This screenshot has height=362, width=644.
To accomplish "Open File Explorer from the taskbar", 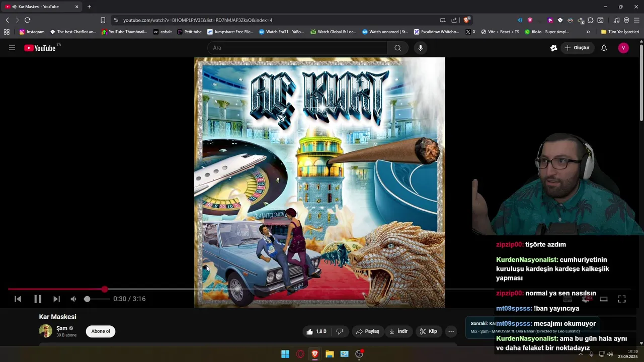I will coord(330,354).
